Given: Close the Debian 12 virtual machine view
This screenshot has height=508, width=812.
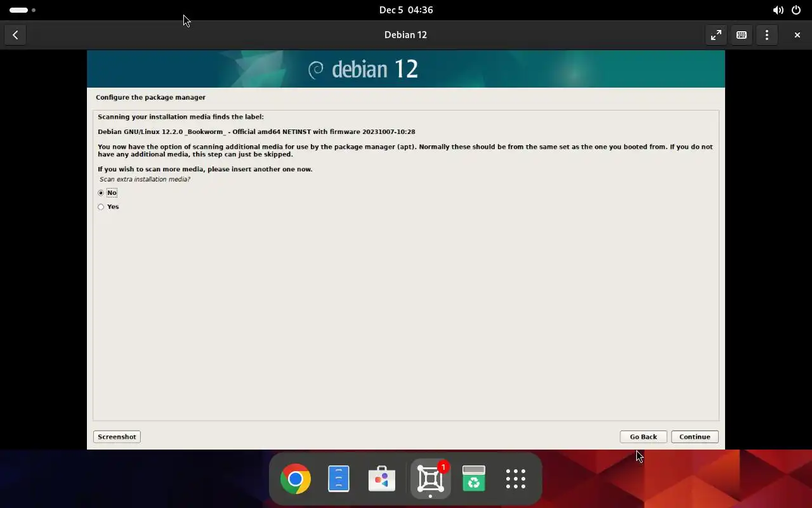Looking at the screenshot, I should click(x=797, y=35).
